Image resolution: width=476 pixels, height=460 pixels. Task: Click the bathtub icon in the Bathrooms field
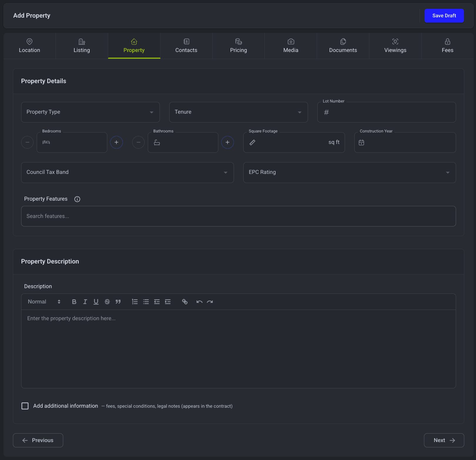point(157,142)
